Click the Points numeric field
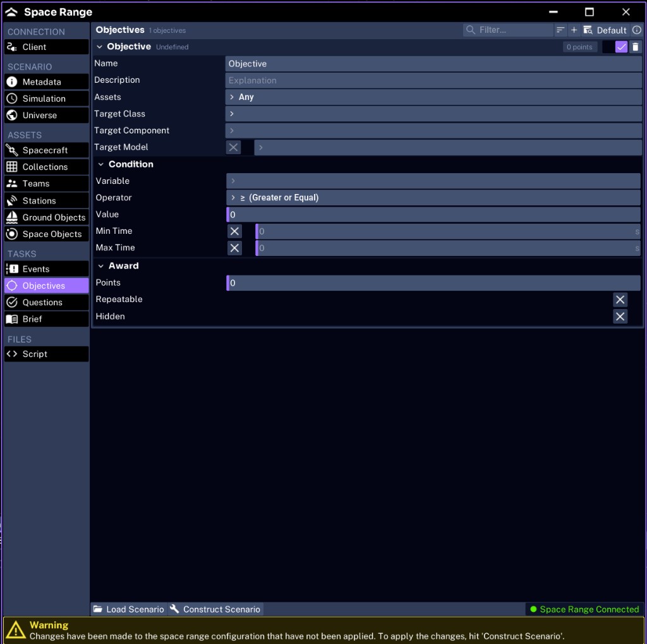 (433, 283)
